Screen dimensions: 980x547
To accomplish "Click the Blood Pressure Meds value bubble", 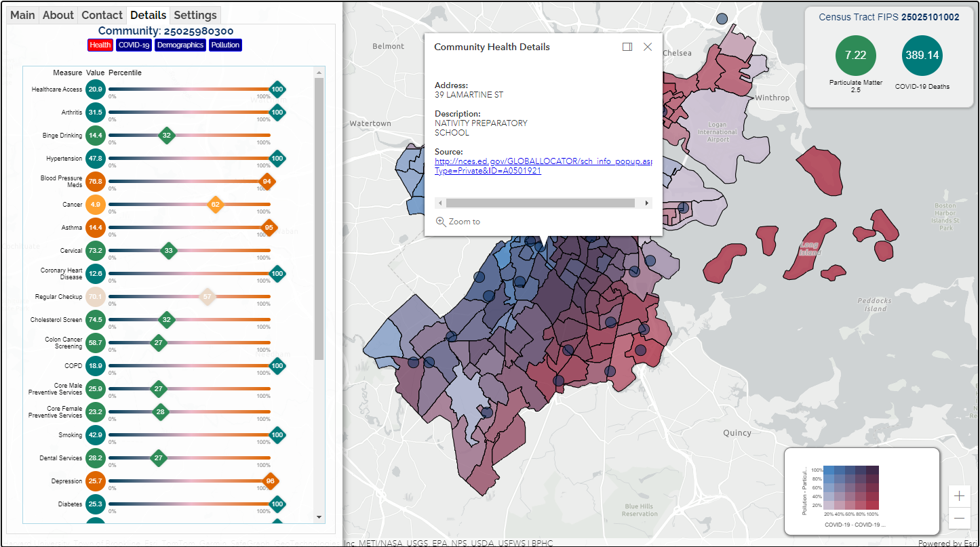I will [x=96, y=182].
